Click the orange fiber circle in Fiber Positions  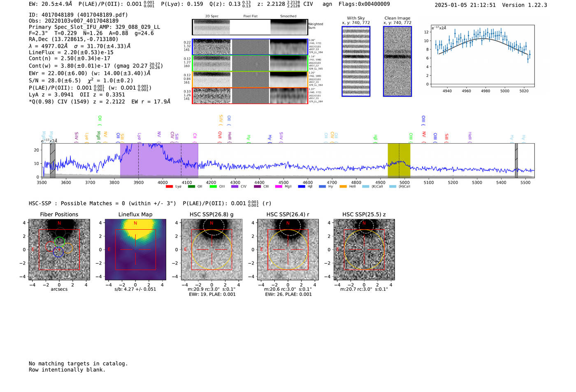point(67,248)
